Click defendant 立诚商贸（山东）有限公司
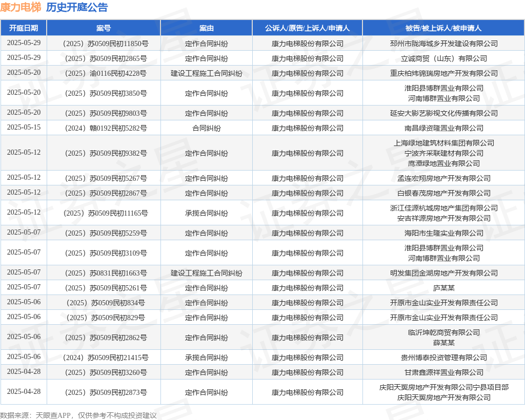Screen dimensions: 525x420 point(443,58)
